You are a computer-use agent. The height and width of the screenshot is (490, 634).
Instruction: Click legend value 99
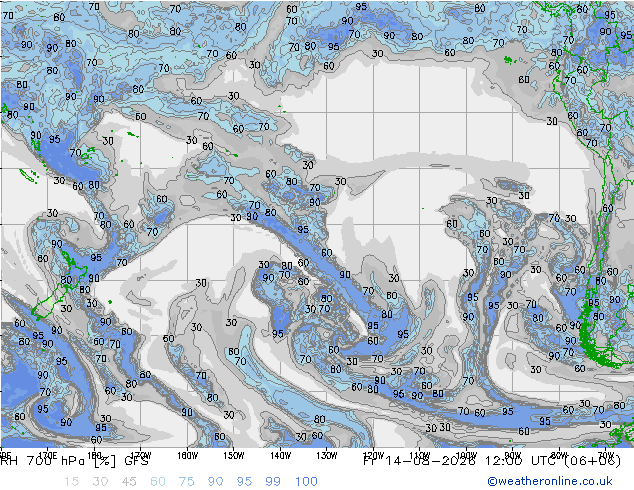[x=273, y=482]
